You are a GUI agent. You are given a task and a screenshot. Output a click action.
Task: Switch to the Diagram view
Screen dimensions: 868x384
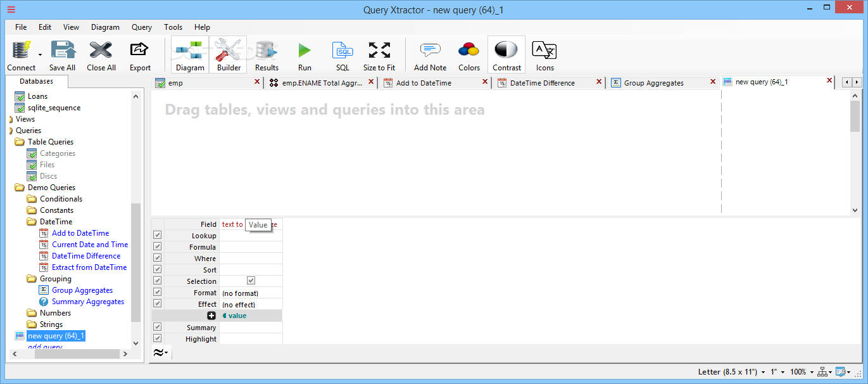coord(190,56)
